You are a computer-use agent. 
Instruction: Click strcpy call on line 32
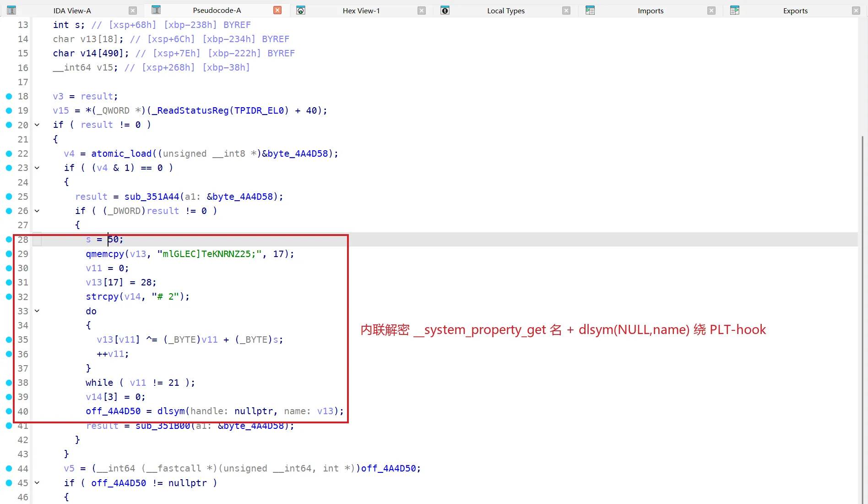tap(102, 296)
